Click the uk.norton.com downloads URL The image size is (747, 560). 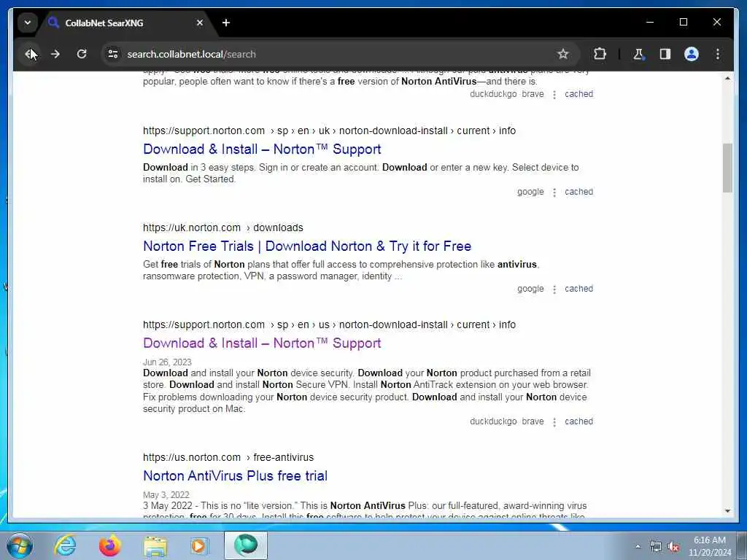pos(223,227)
